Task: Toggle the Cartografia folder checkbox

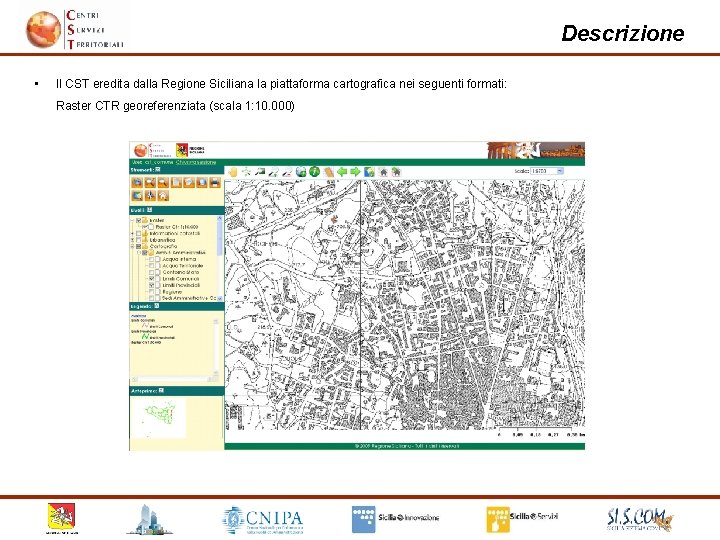Action: point(138,246)
